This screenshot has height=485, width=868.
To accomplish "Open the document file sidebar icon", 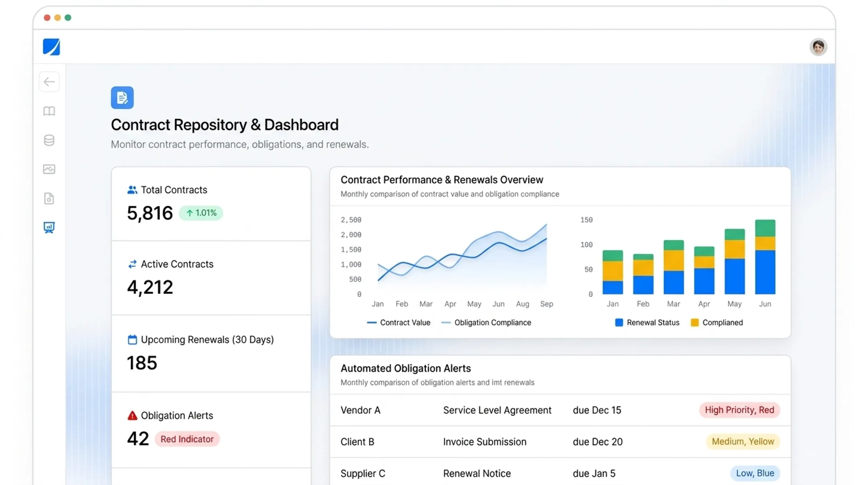I will point(49,199).
